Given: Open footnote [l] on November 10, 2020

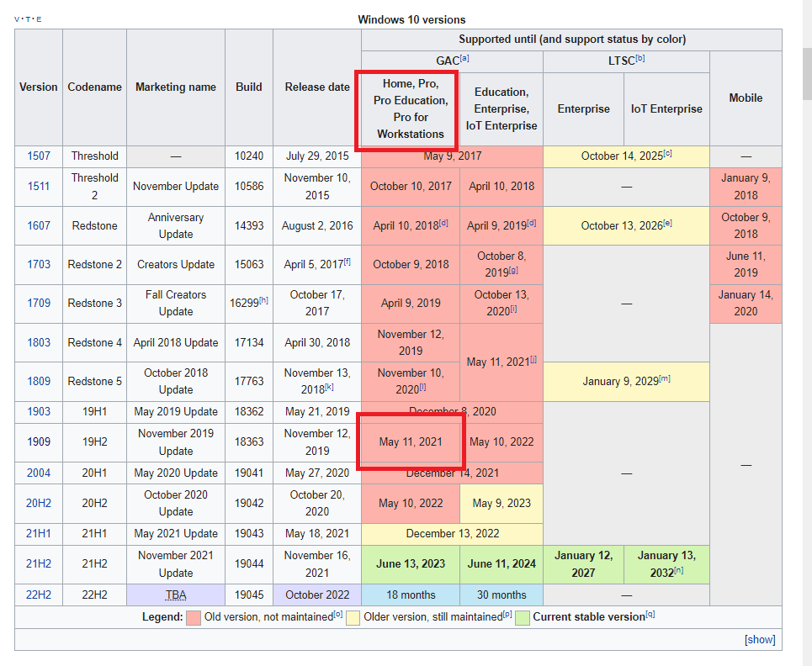Looking at the screenshot, I should coord(422,387).
